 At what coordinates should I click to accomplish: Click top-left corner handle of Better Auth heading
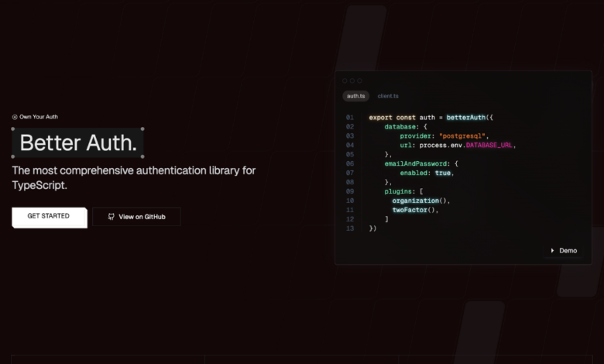click(14, 129)
